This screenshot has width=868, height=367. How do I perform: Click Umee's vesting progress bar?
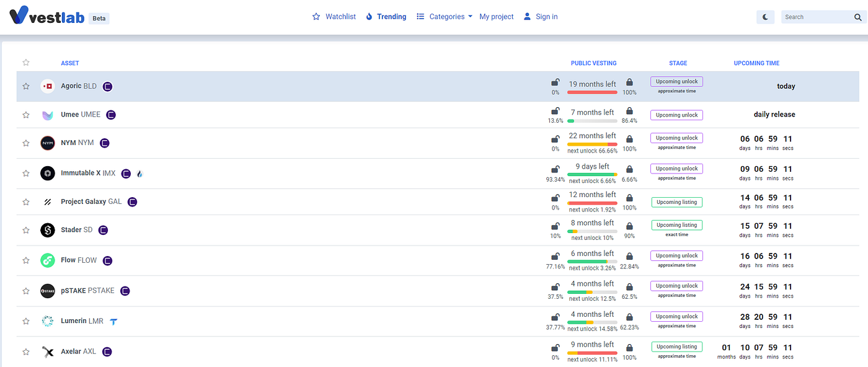click(x=592, y=121)
